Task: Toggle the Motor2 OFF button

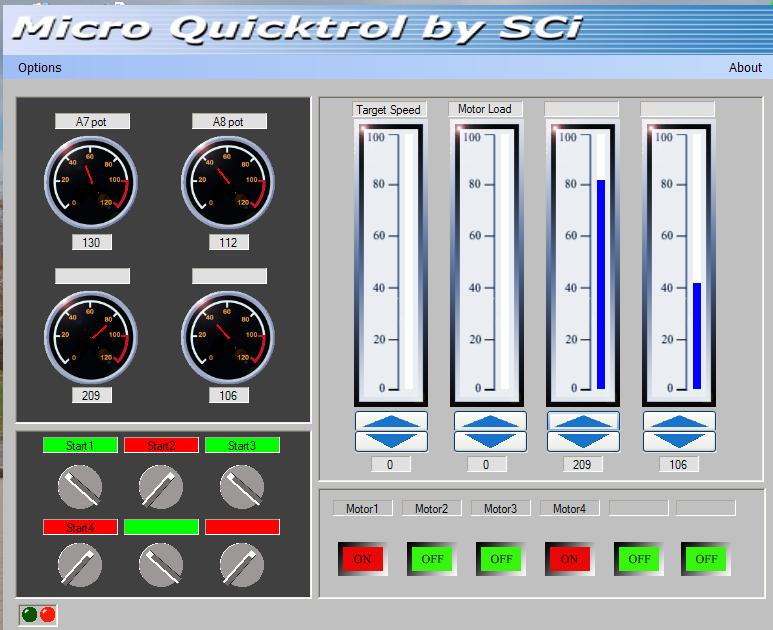Action: (x=432, y=559)
